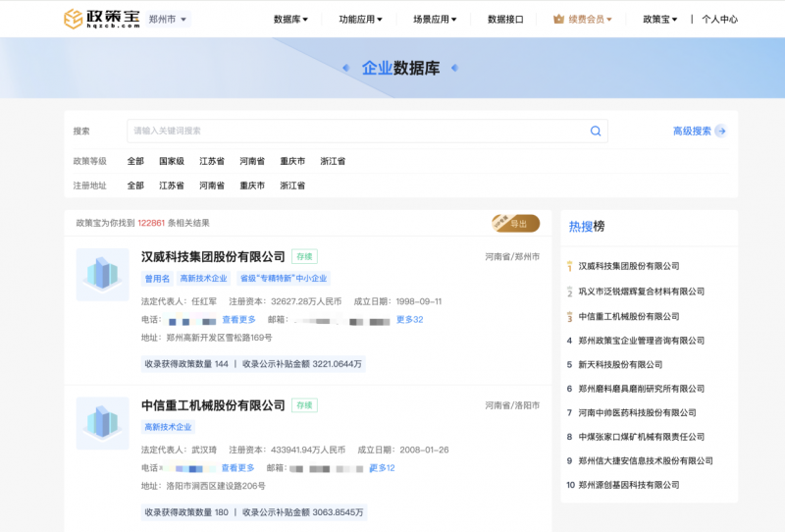
Task: Expand the 功能应用 menu
Action: 360,19
